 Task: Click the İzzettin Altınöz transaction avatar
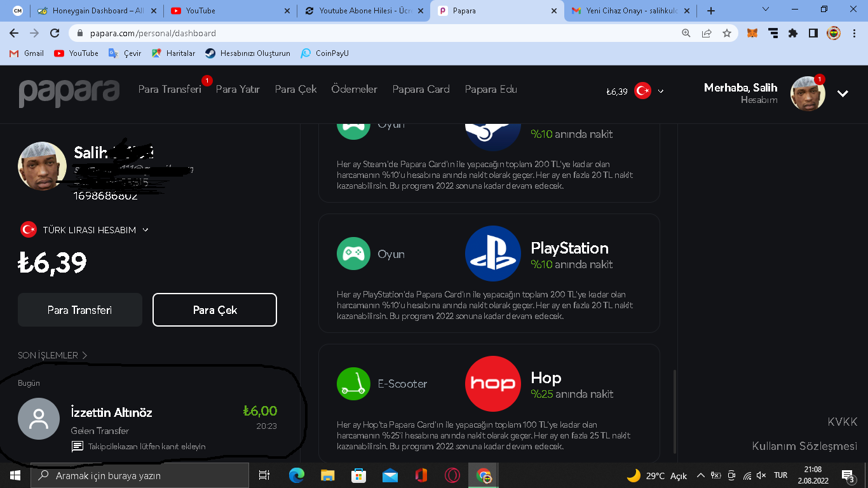39,419
